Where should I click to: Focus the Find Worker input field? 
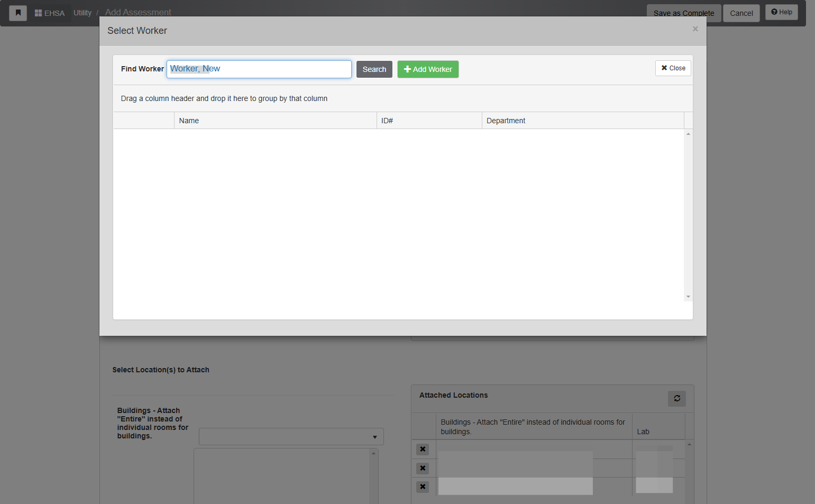(259, 69)
